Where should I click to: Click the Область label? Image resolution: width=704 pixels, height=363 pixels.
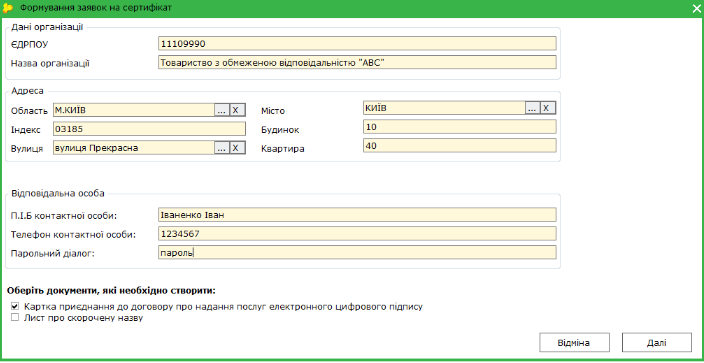(29, 111)
